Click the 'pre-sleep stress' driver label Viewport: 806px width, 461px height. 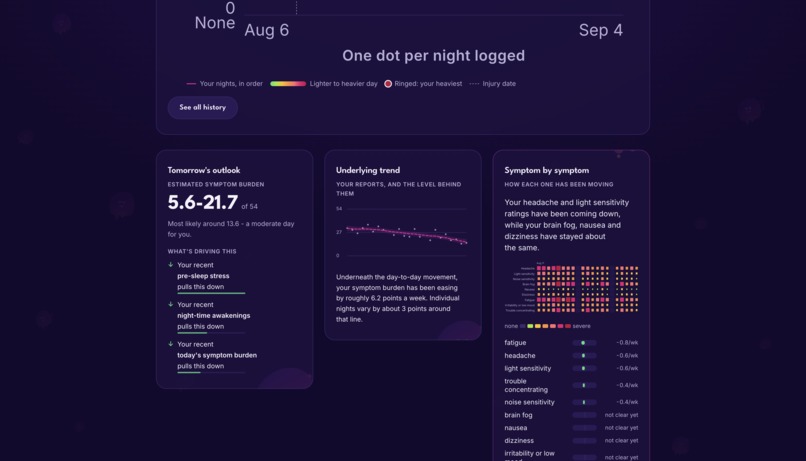[203, 276]
